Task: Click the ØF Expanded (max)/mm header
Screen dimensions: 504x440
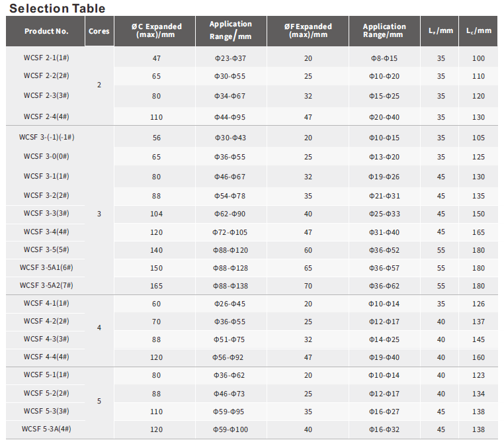Action: 308,30
